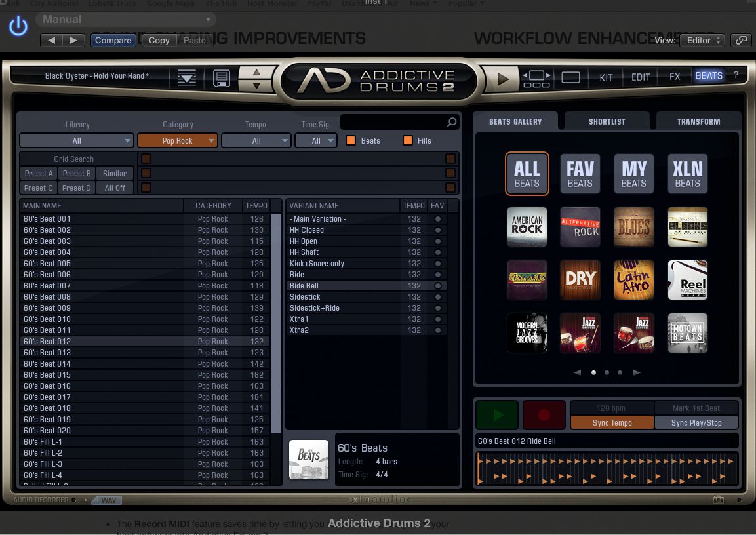The image size is (756, 535).
Task: Click the Copy button
Action: [x=159, y=41]
